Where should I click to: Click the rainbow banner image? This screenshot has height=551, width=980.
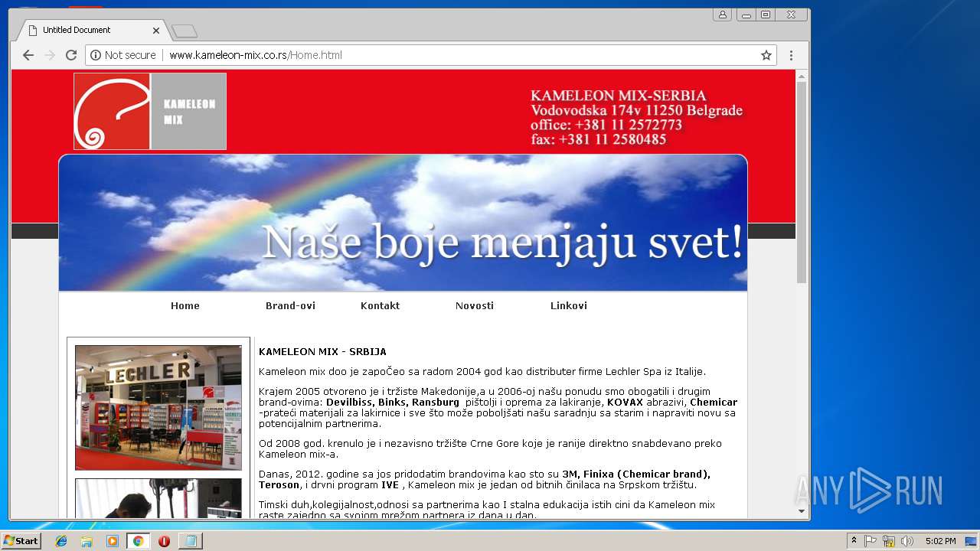tap(403, 223)
